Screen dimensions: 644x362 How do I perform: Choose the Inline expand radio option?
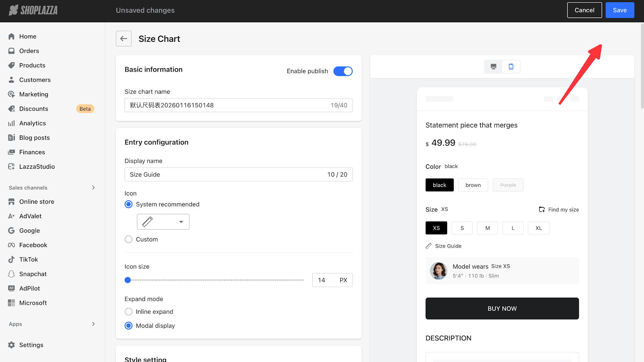point(129,312)
